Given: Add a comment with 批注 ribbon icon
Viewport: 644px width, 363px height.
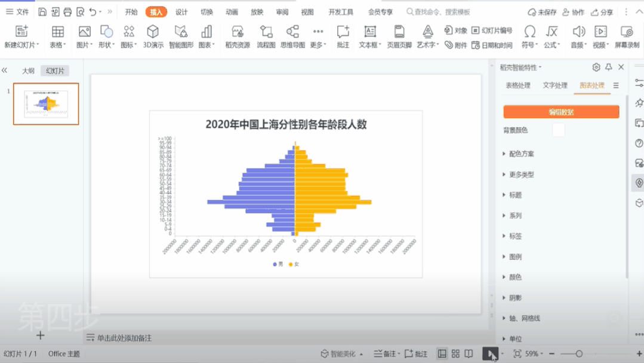Looking at the screenshot, I should 343,32.
